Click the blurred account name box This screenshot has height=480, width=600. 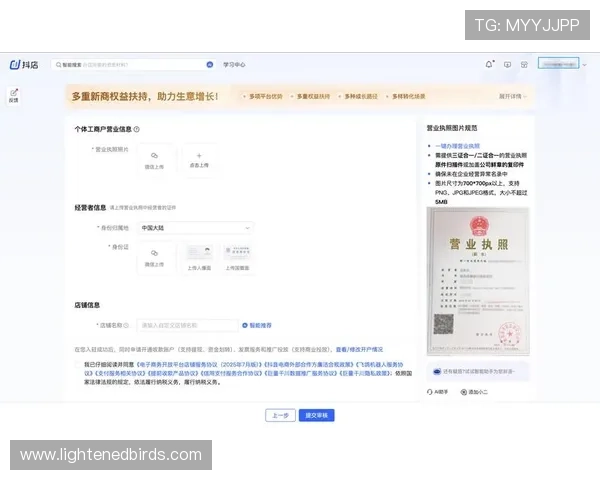[x=558, y=64]
